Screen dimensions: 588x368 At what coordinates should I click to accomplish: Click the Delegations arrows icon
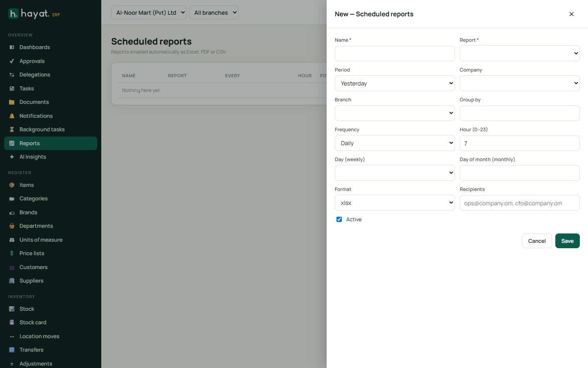pyautogui.click(x=12, y=75)
